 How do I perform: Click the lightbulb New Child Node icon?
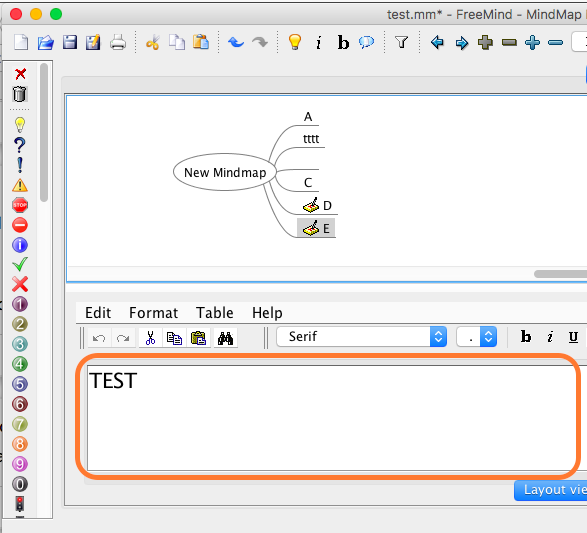tap(295, 42)
